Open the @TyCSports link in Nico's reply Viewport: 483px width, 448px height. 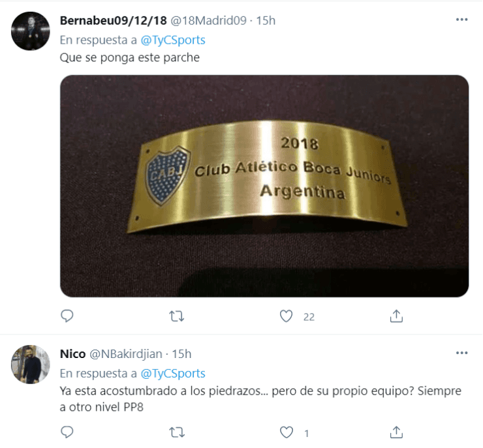point(173,373)
